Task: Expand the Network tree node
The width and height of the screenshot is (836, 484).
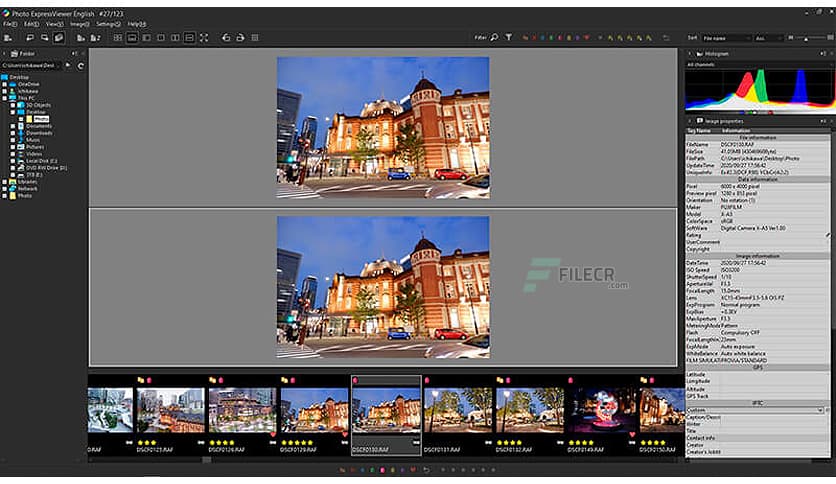Action: point(5,189)
